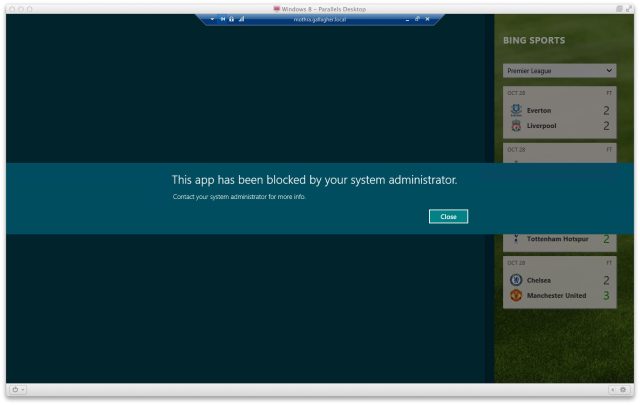Click the left arrow beside Parallels gear
640x405 pixels.
tap(613, 390)
